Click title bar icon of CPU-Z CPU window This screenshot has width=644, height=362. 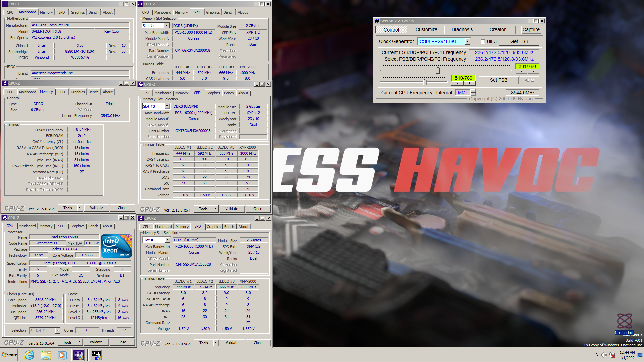point(5,218)
